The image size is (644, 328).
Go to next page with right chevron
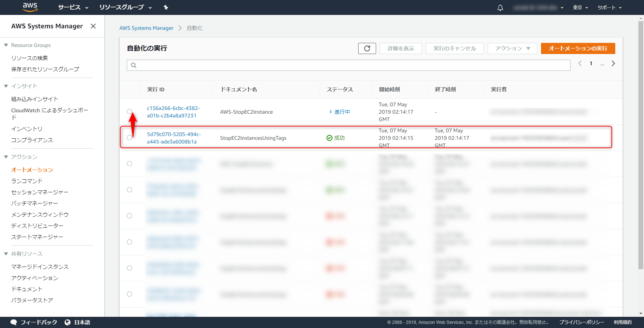coord(613,64)
